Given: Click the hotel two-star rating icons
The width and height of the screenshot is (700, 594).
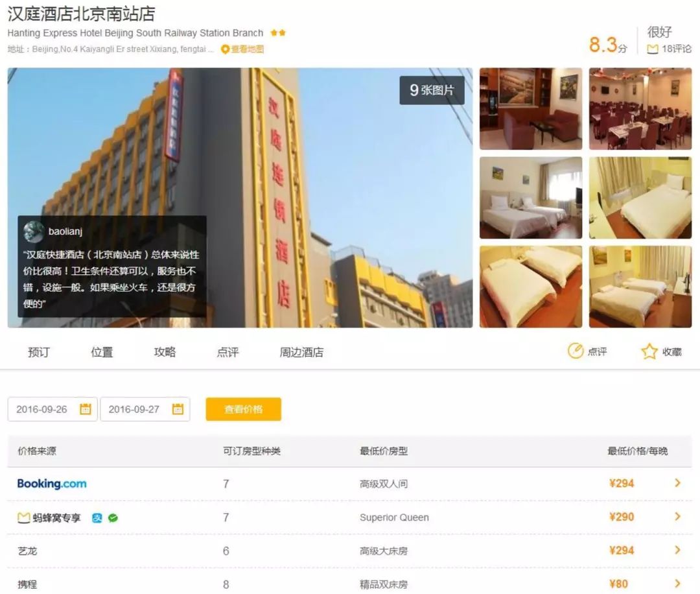Looking at the screenshot, I should point(278,32).
